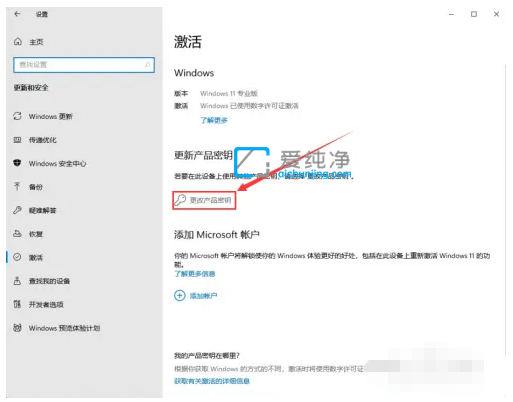Select the 激活 sidebar entry
The image size is (513, 402).
pos(36,257)
